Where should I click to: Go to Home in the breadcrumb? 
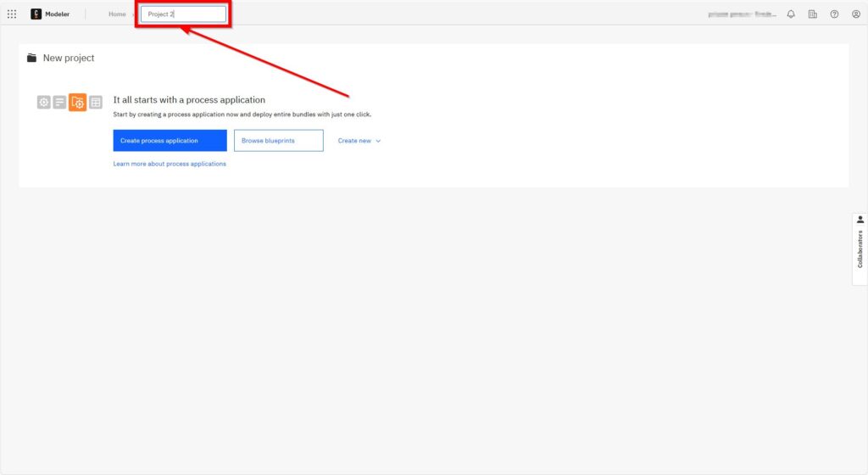(x=117, y=14)
